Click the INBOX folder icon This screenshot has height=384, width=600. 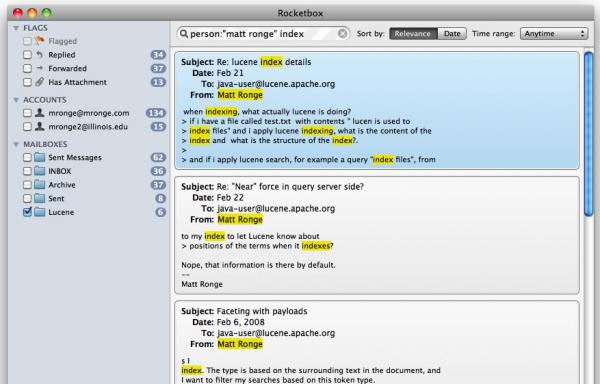tap(39, 171)
